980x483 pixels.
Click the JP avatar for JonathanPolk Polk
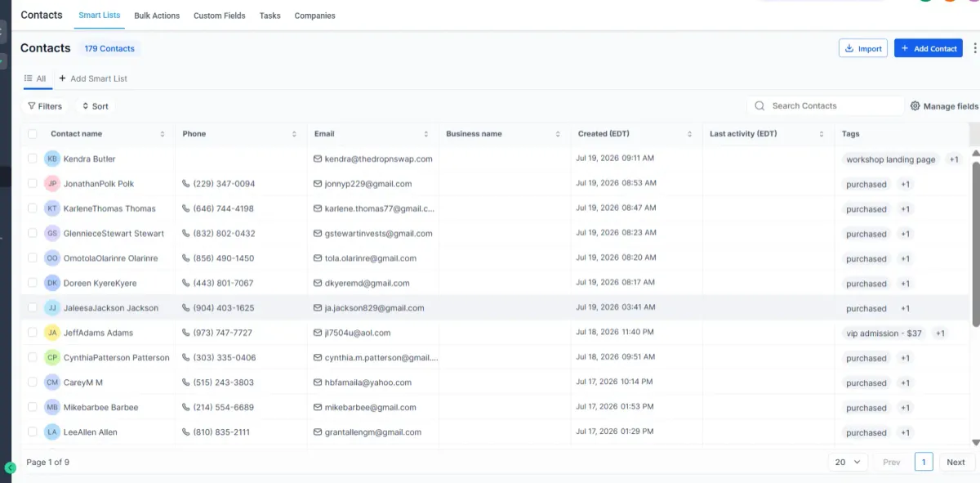[x=52, y=184]
